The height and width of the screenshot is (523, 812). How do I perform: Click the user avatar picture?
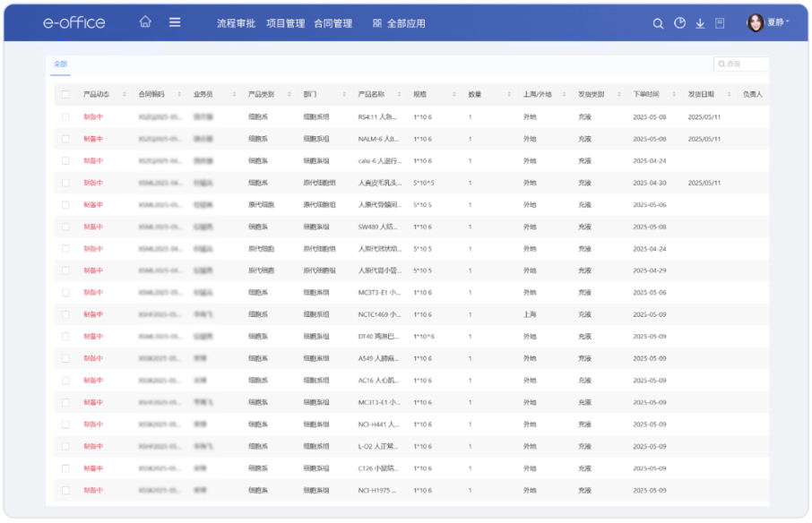point(756,22)
